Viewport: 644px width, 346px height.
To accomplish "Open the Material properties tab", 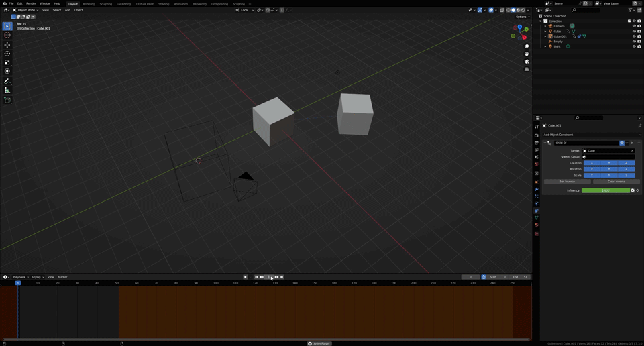I will point(537,225).
